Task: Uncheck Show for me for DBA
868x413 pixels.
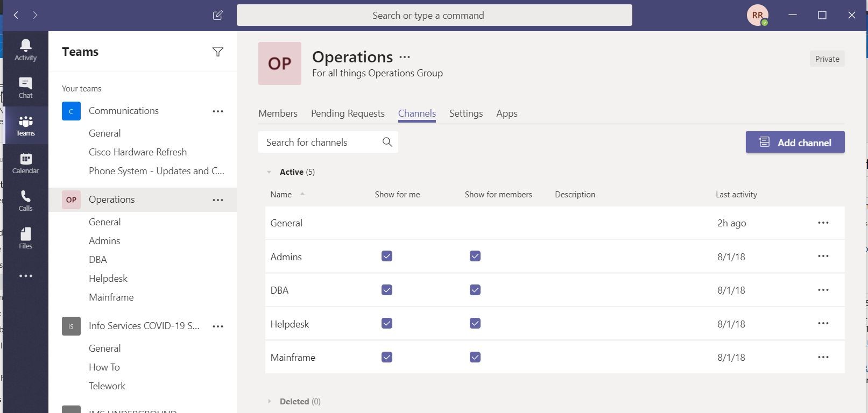Action: pos(387,290)
